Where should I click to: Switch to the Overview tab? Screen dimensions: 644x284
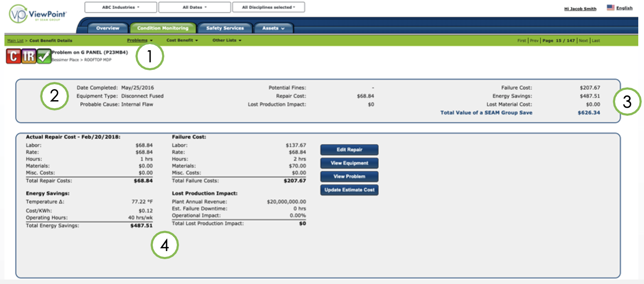click(x=107, y=28)
